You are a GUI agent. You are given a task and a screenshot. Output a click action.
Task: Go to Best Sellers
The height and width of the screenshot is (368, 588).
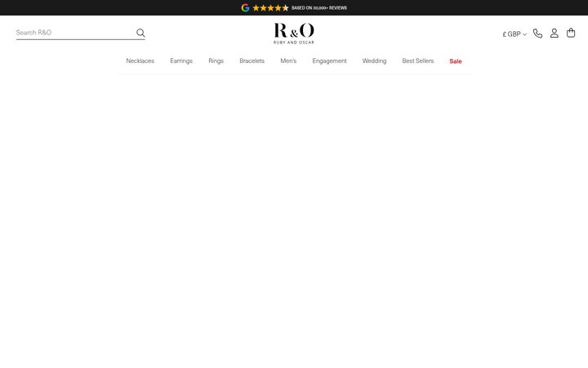pyautogui.click(x=418, y=61)
